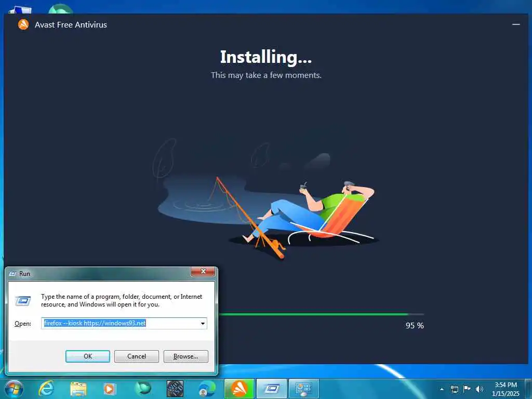This screenshot has width=532, height=399.
Task: Click 'This may take a few moments.' text
Action: (x=266, y=75)
